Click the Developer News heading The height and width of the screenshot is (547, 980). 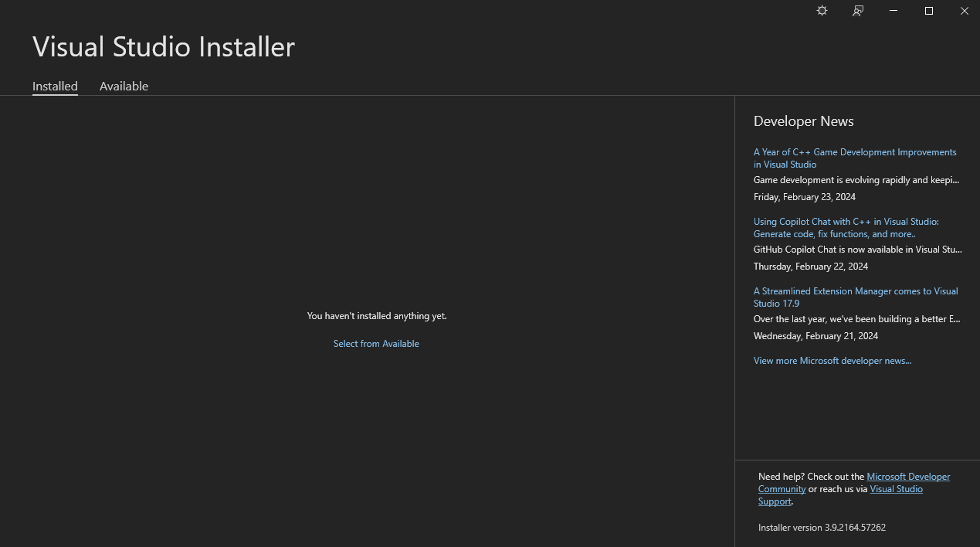803,121
